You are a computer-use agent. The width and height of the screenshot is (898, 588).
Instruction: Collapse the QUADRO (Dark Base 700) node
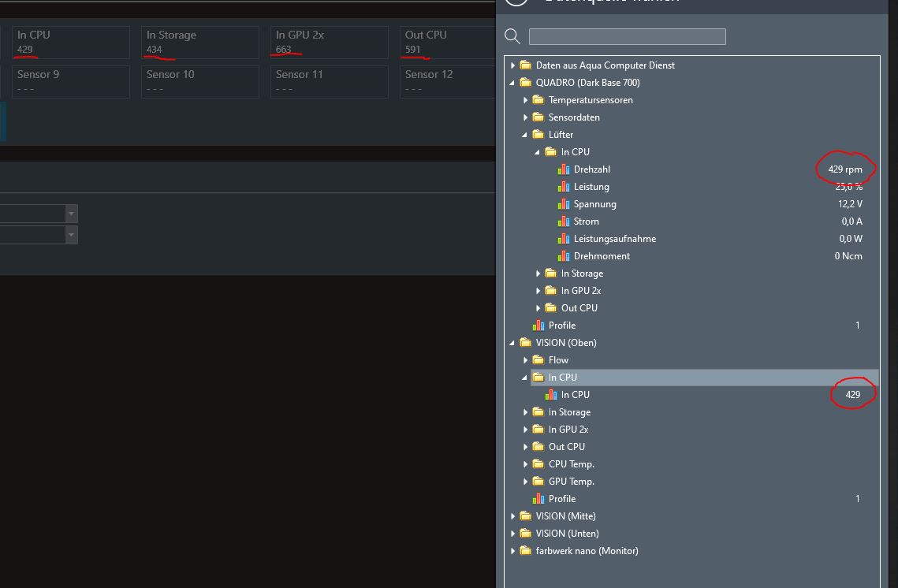512,83
